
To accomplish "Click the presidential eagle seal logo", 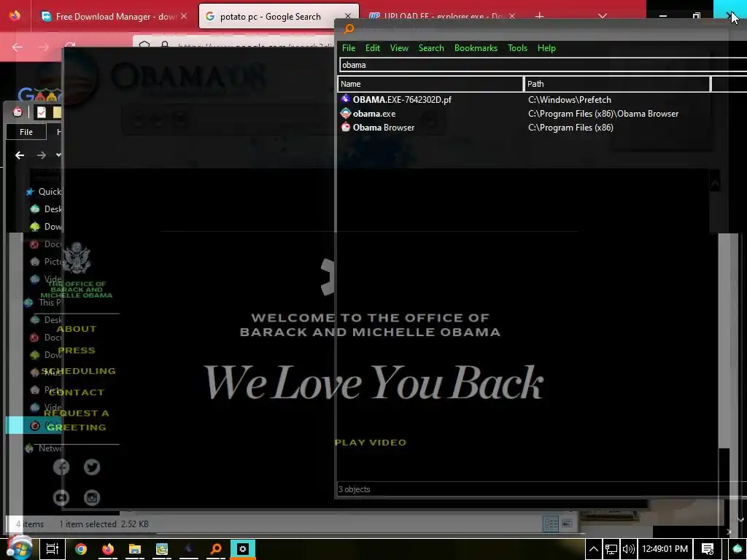I will pyautogui.click(x=77, y=257).
